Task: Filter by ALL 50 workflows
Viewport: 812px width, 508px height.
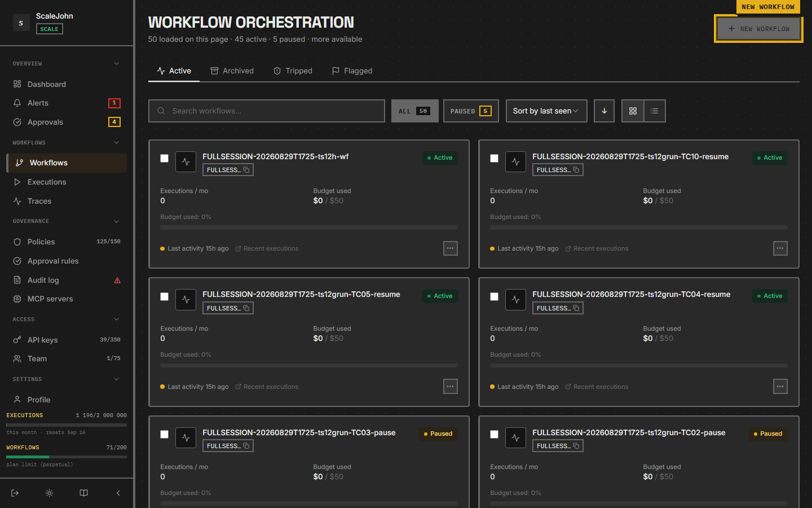Action: (414, 111)
